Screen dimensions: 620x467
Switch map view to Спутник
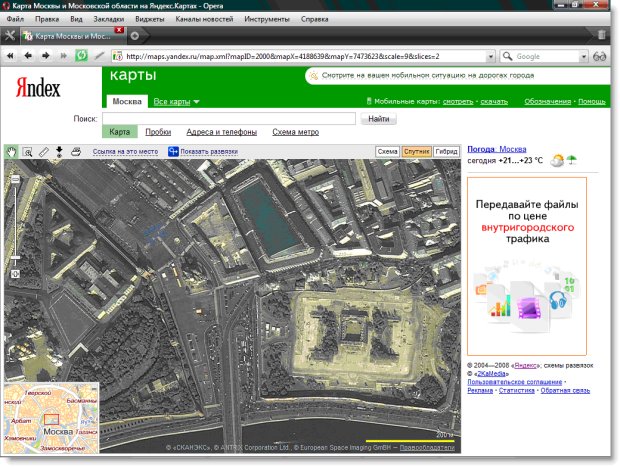(416, 151)
